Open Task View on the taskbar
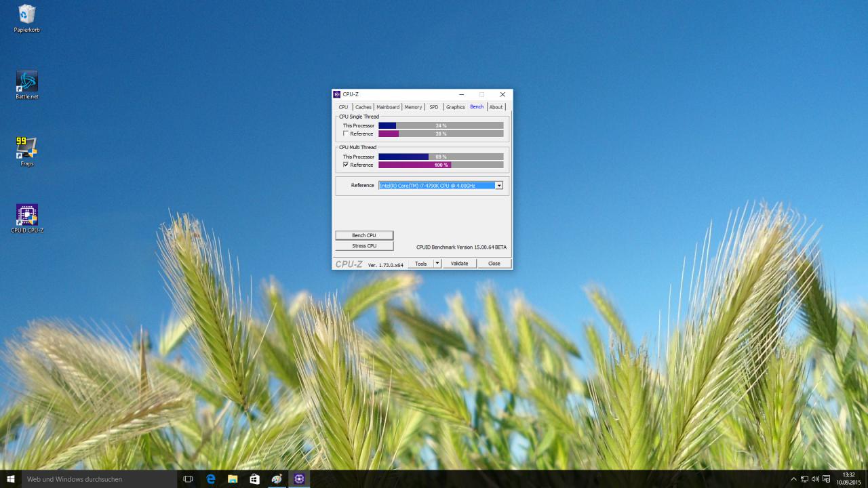This screenshot has width=868, height=488. click(188, 479)
